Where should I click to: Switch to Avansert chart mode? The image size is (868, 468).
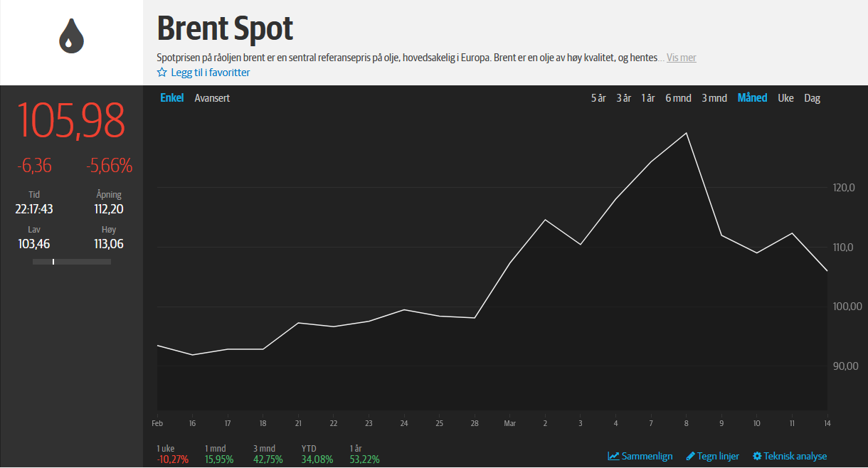tap(212, 98)
